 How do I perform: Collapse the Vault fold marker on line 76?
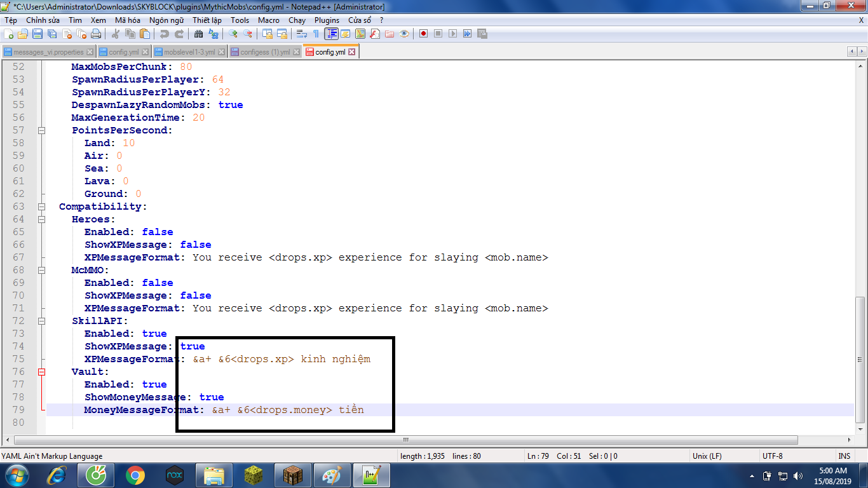42,372
